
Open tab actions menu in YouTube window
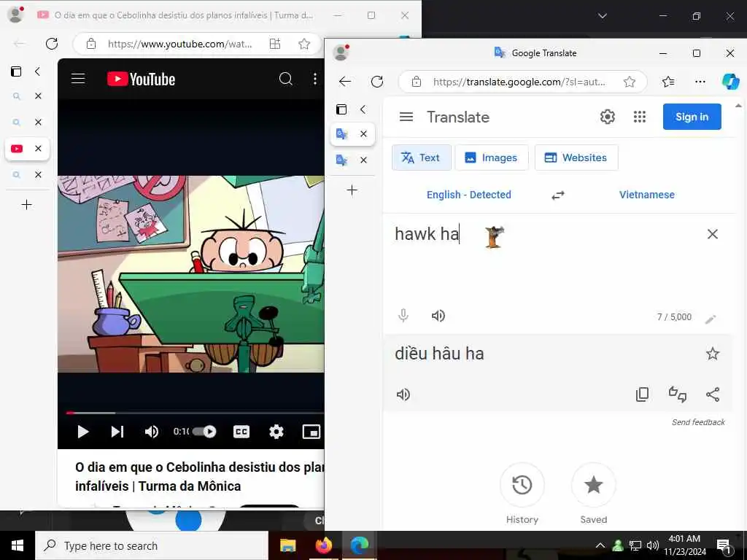[x=16, y=71]
